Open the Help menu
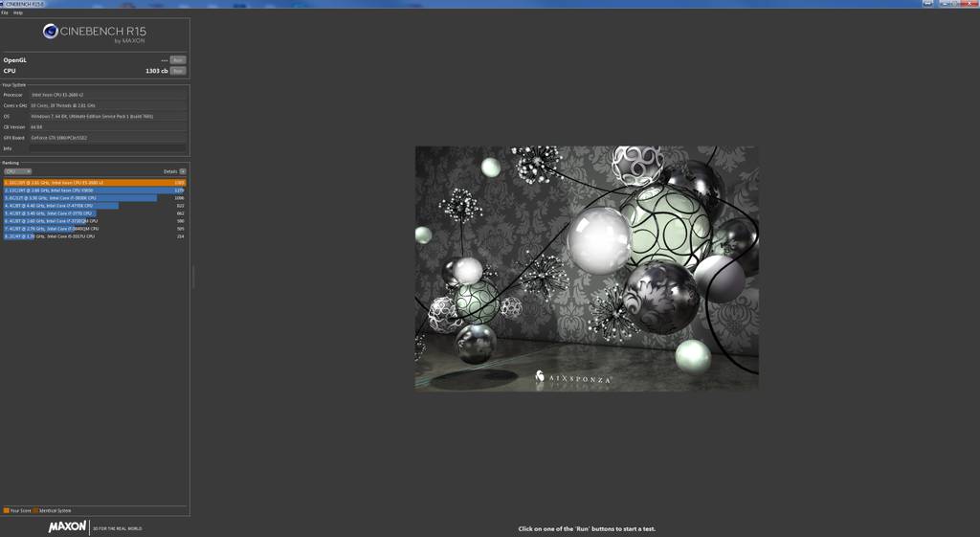This screenshot has height=537, width=980. pyautogui.click(x=17, y=12)
